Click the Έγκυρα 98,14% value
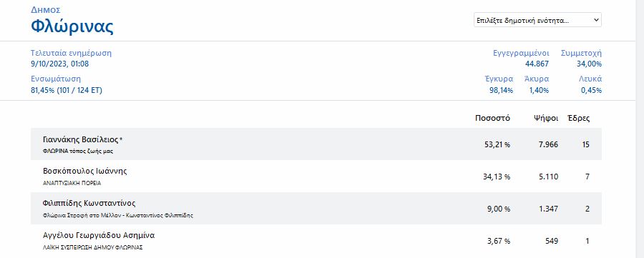 tap(501, 91)
